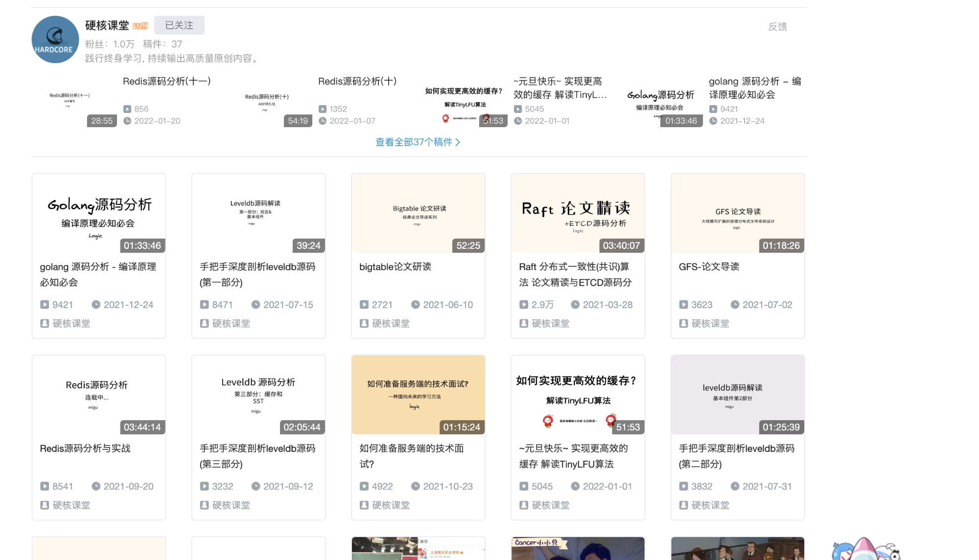Click 5045 play count on grid TinyLFU card
The height and width of the screenshot is (560, 979).
click(x=542, y=486)
